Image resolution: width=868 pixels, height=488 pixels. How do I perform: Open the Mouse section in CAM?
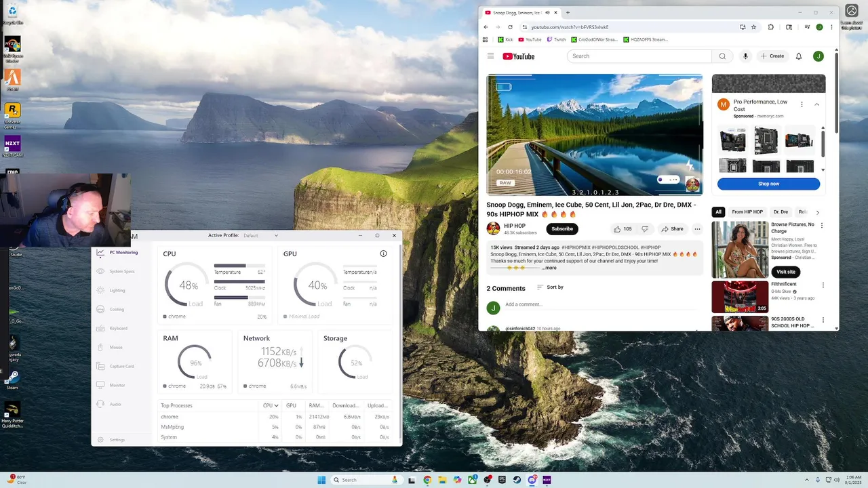click(x=110, y=347)
